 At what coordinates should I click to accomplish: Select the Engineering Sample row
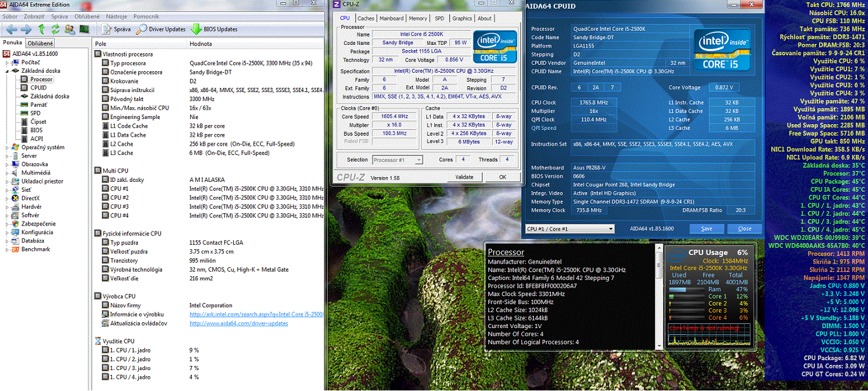click(208, 117)
